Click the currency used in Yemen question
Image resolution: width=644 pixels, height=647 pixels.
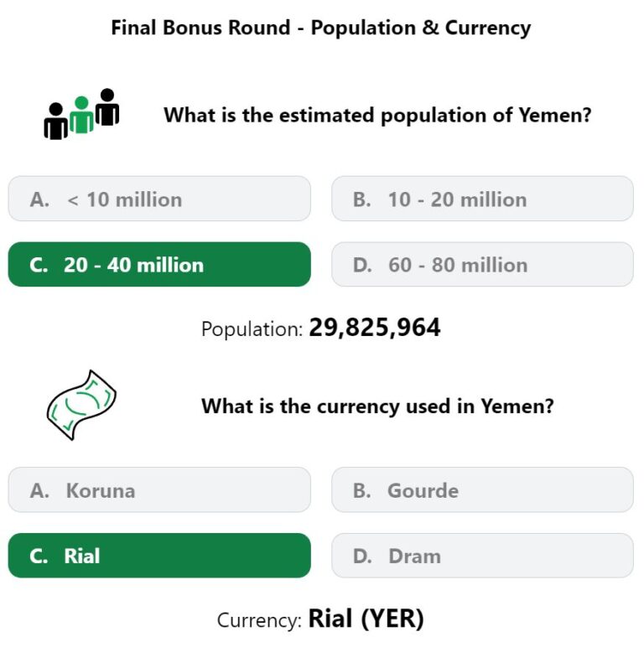(377, 406)
